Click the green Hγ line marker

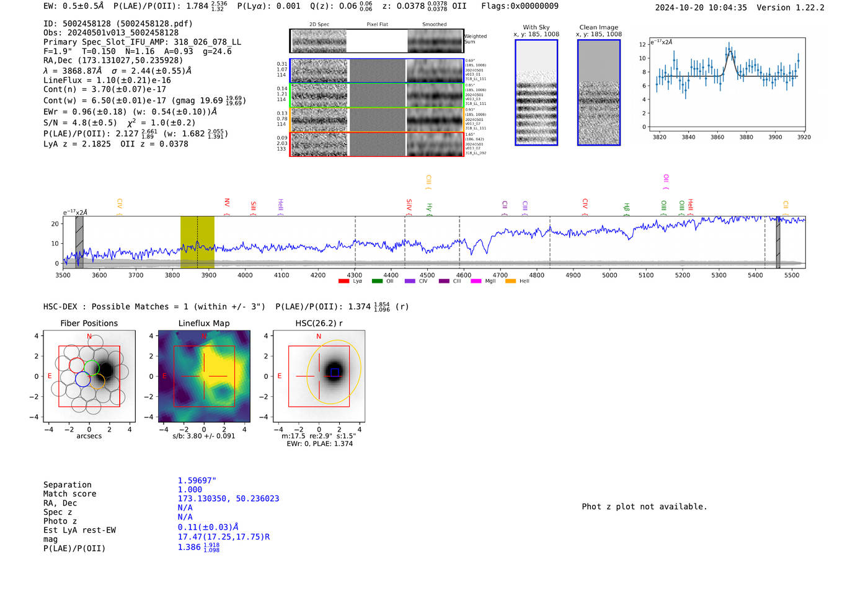coord(429,209)
